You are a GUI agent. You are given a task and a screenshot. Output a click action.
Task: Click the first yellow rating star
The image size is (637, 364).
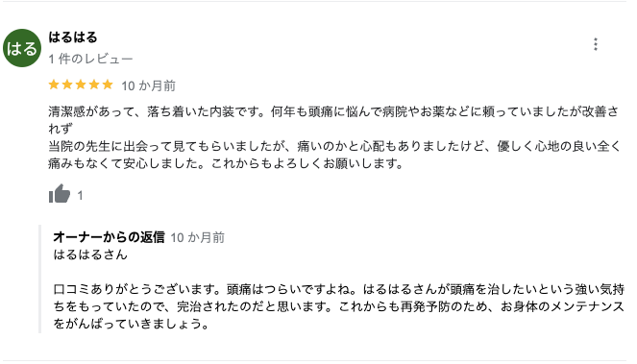click(54, 85)
